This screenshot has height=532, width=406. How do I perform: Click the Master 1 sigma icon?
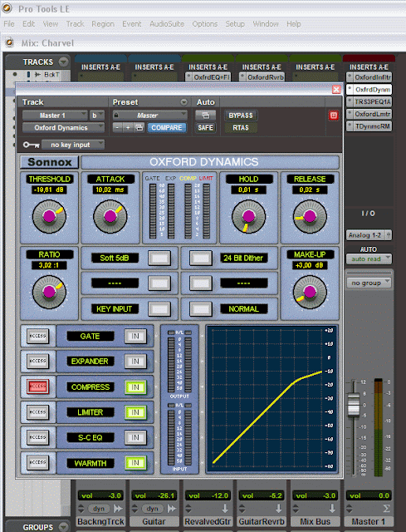pyautogui.click(x=386, y=508)
